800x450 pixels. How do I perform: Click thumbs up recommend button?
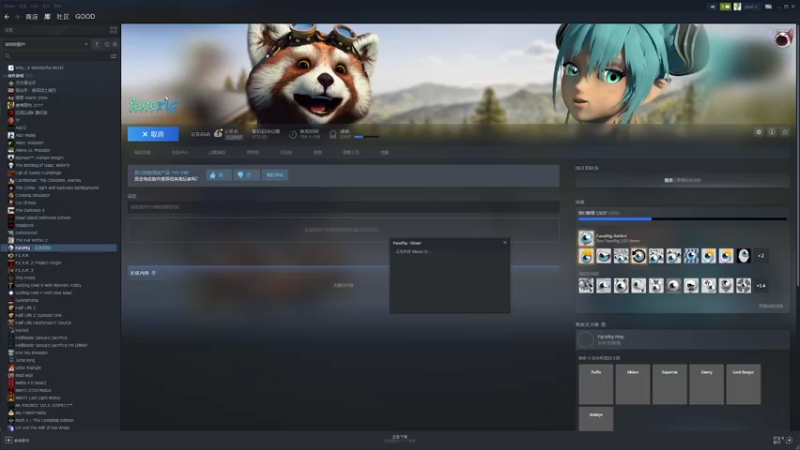pos(218,175)
